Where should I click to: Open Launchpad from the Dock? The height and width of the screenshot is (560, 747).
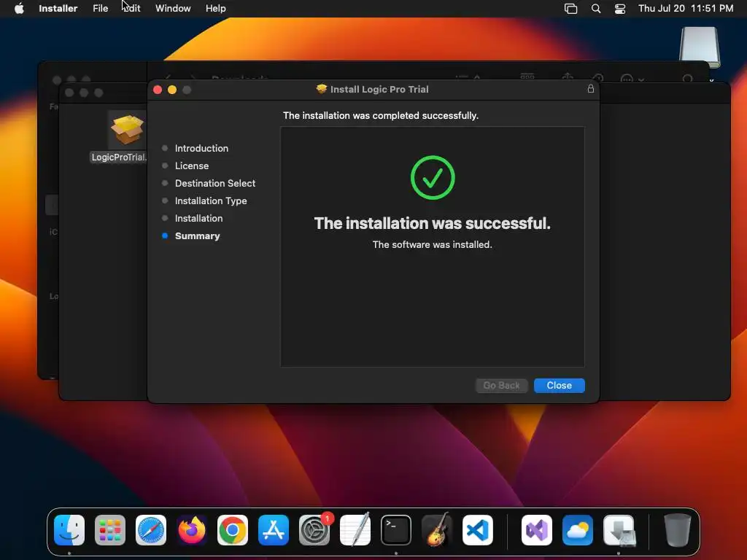tap(110, 530)
